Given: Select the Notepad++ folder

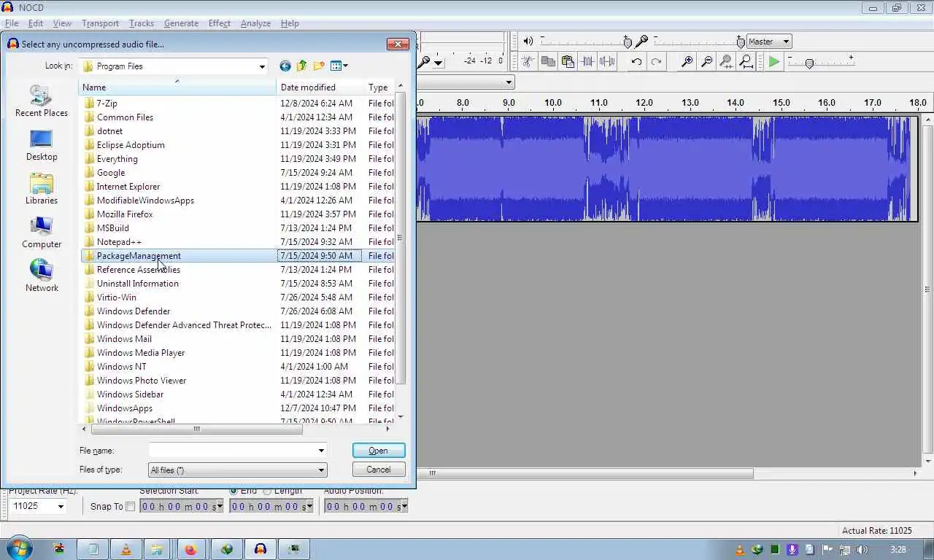Looking at the screenshot, I should tap(119, 242).
